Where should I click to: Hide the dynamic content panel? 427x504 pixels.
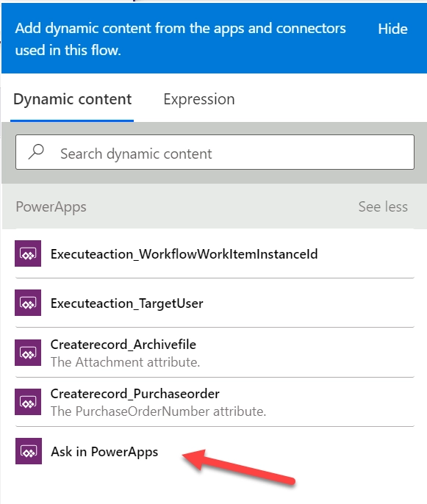(x=392, y=29)
